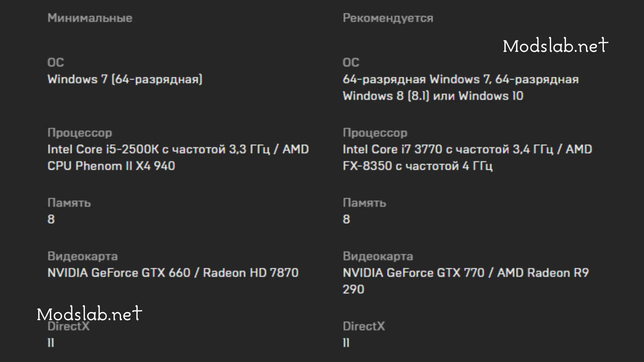The image size is (644, 362).
Task: Click the CPU Phenom II X4 940 text
Action: pyautogui.click(x=111, y=166)
